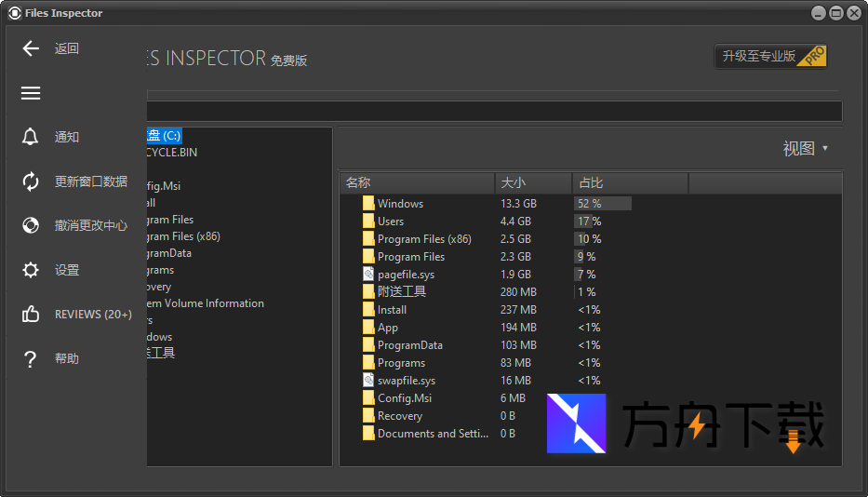Click the pagefile.sys file icon
868x497 pixels.
click(368, 274)
